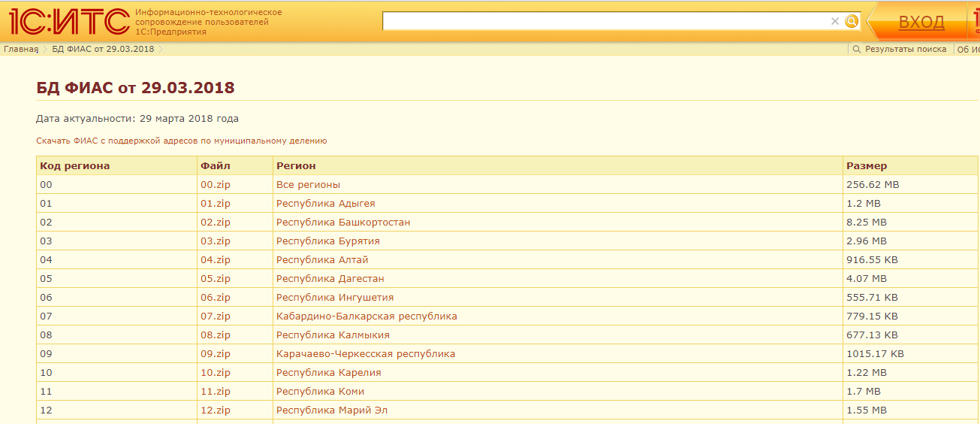This screenshot has height=424, width=980.
Task: Download file 05.zip for Дагестан
Action: (x=216, y=278)
